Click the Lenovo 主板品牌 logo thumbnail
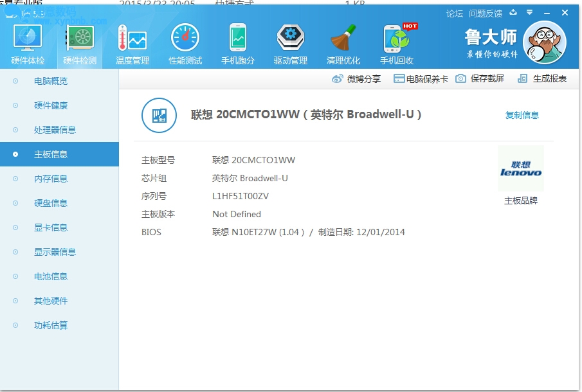This screenshot has width=582, height=392. tap(520, 169)
